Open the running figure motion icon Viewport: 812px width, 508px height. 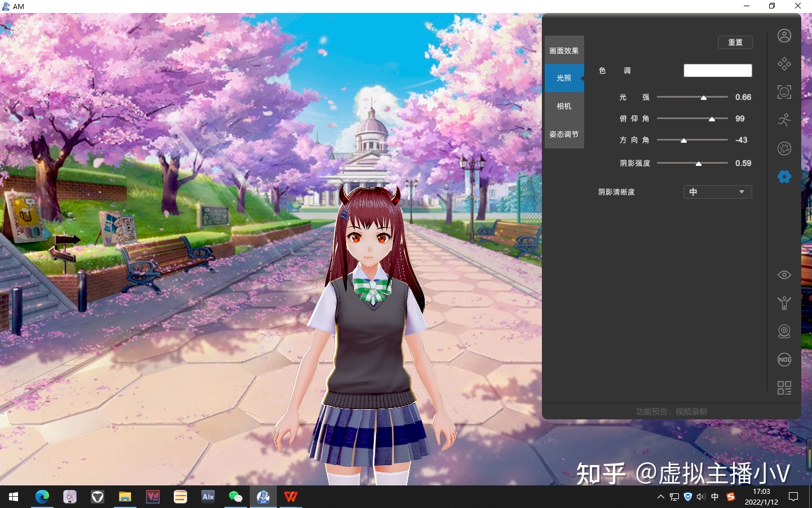pos(784,120)
